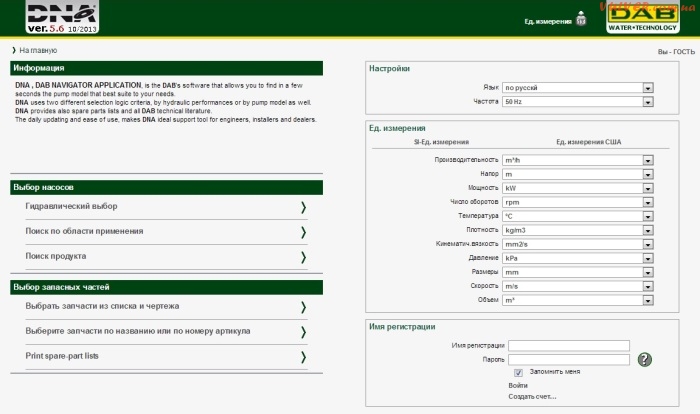700x414 pixels.
Task: Select SI-Ед. измерения units preset
Action: pos(441,142)
